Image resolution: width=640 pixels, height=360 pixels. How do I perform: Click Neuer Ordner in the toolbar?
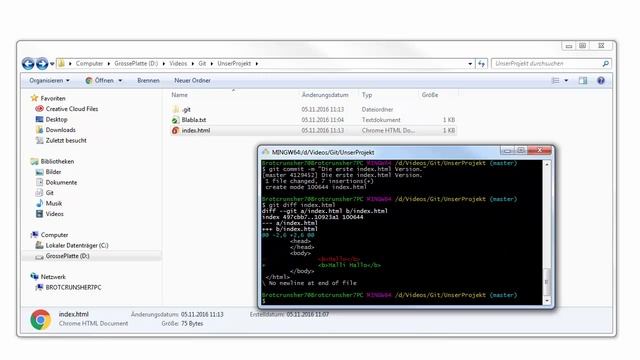pos(192,80)
